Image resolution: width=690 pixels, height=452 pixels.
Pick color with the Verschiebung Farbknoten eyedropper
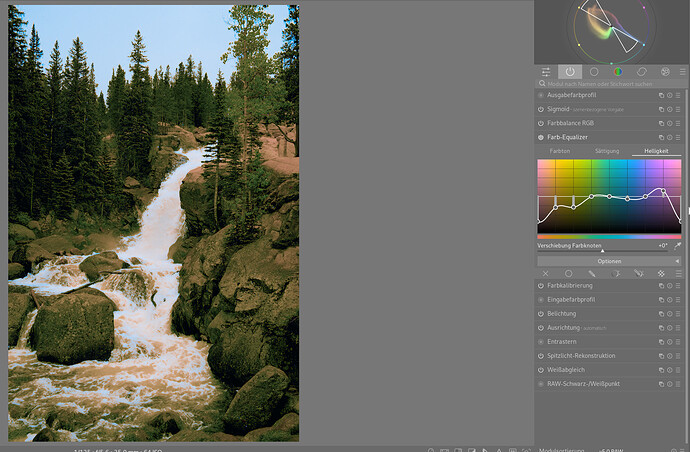pos(677,245)
